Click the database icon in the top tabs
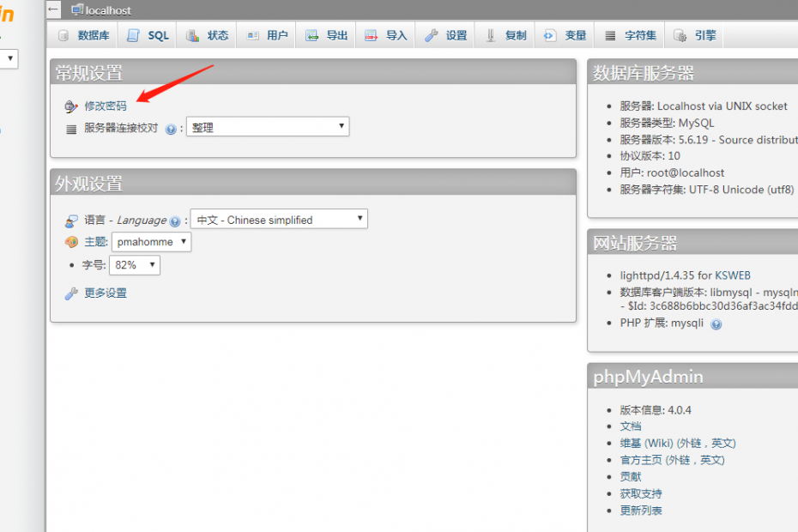The image size is (798, 532). click(63, 35)
